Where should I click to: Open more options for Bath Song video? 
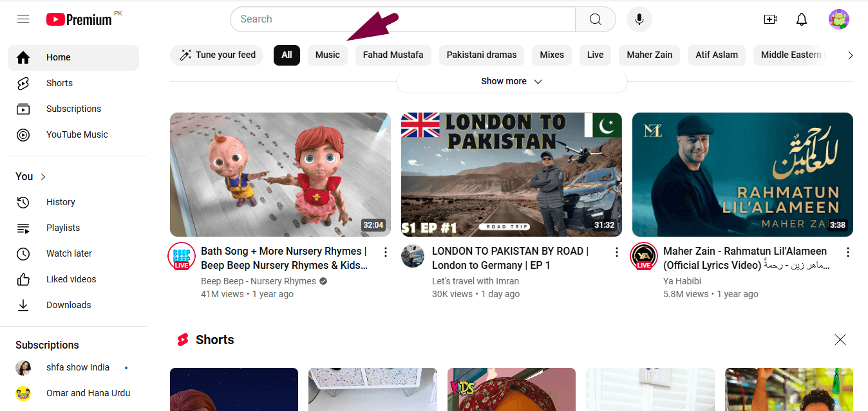click(x=386, y=252)
